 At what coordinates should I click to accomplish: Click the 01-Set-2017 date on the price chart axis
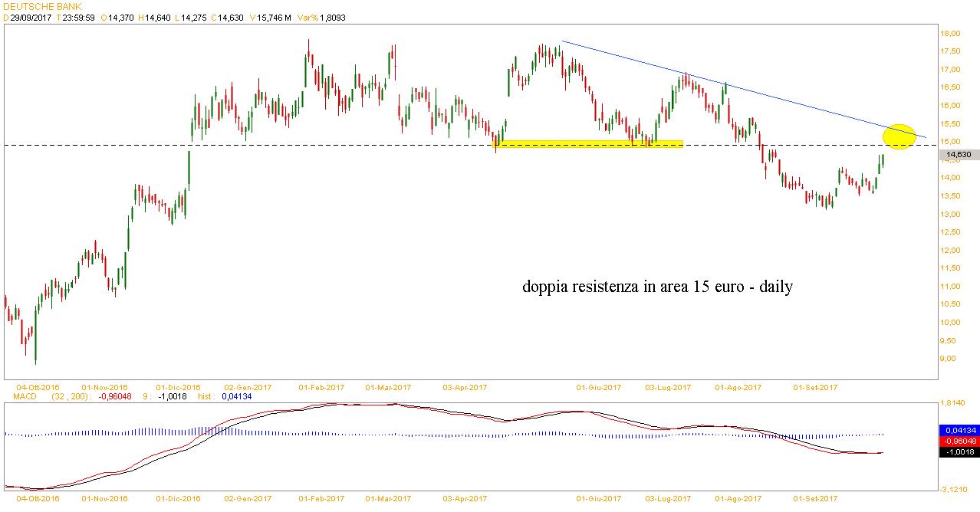(816, 387)
